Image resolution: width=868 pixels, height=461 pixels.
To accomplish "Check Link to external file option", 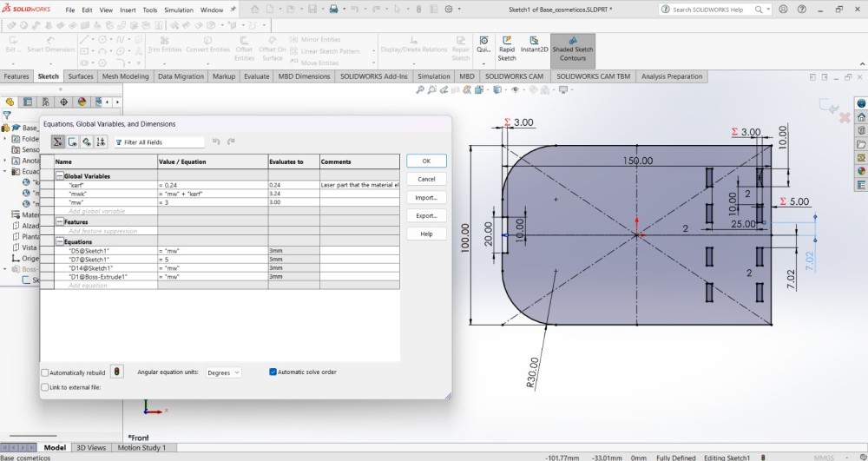I will point(45,387).
